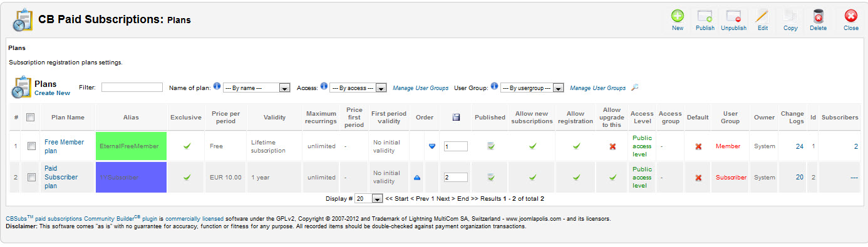Open the By usergroup dropdown
This screenshot has width=868, height=247.
click(x=532, y=88)
